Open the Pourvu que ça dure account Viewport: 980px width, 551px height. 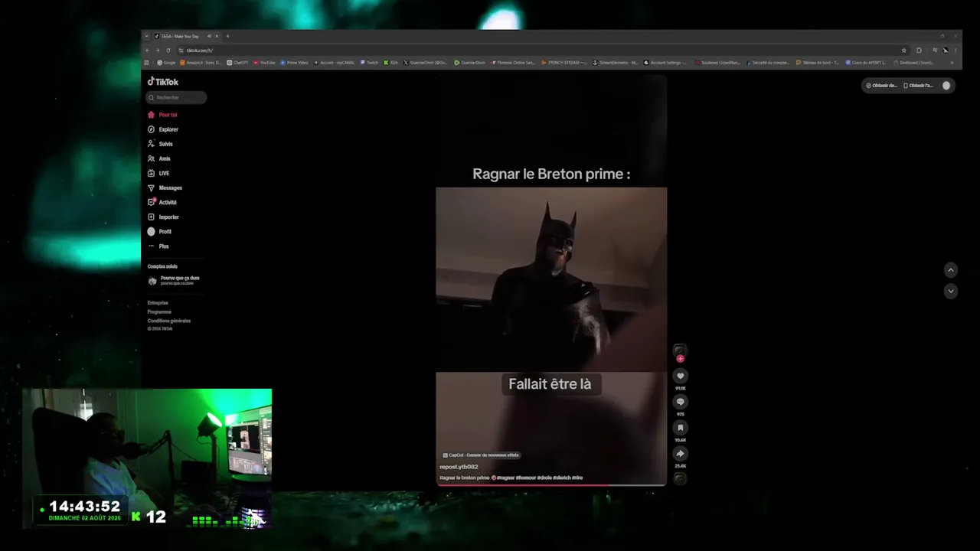click(174, 280)
